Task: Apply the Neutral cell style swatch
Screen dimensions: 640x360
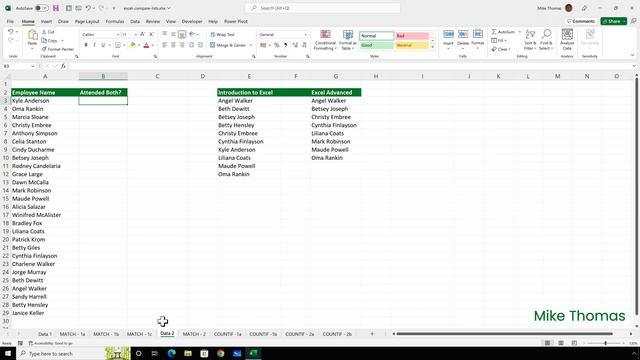Action: pos(412,45)
